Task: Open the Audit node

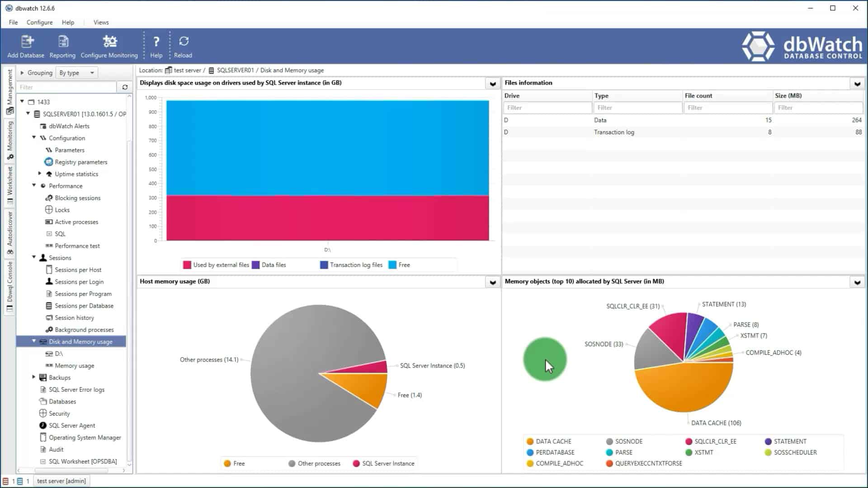Action: (56, 450)
